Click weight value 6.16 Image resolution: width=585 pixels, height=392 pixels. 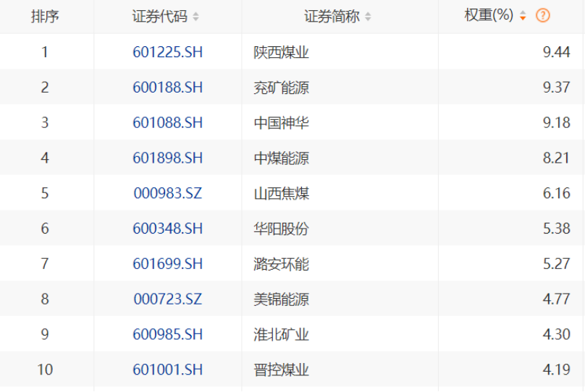tap(556, 193)
